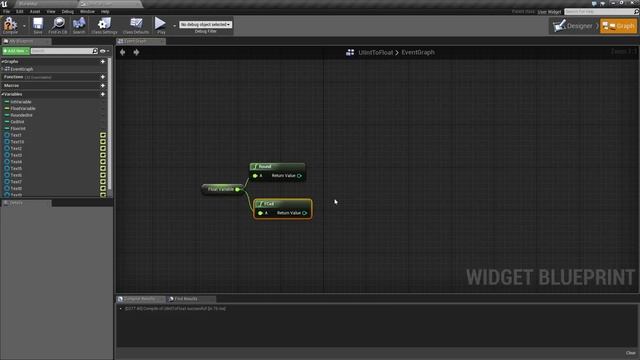
Task: Add a new variable with plus icon
Action: pyautogui.click(x=103, y=94)
